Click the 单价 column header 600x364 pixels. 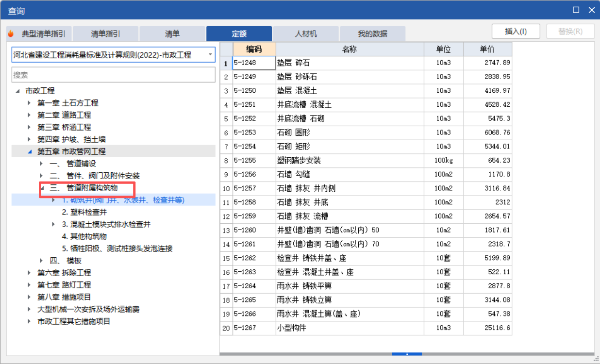[x=487, y=49]
